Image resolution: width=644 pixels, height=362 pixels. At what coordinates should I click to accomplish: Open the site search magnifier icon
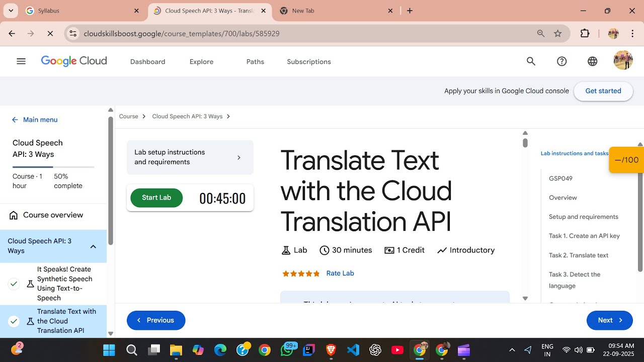pos(531,61)
